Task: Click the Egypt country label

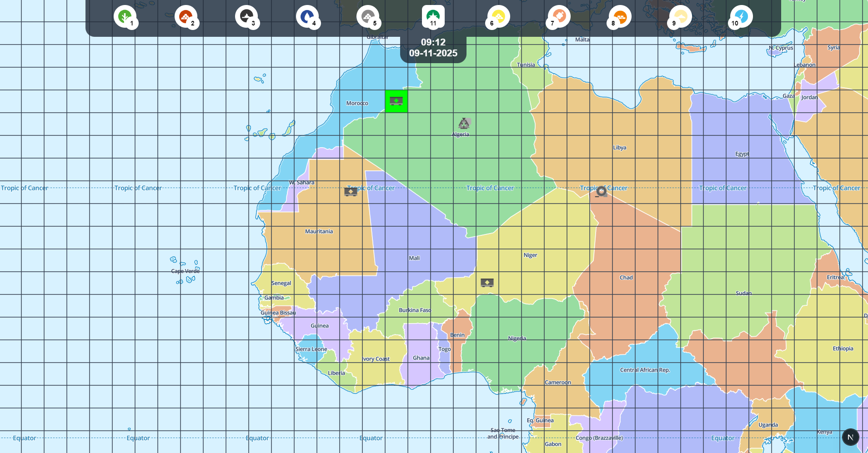Action: (742, 154)
